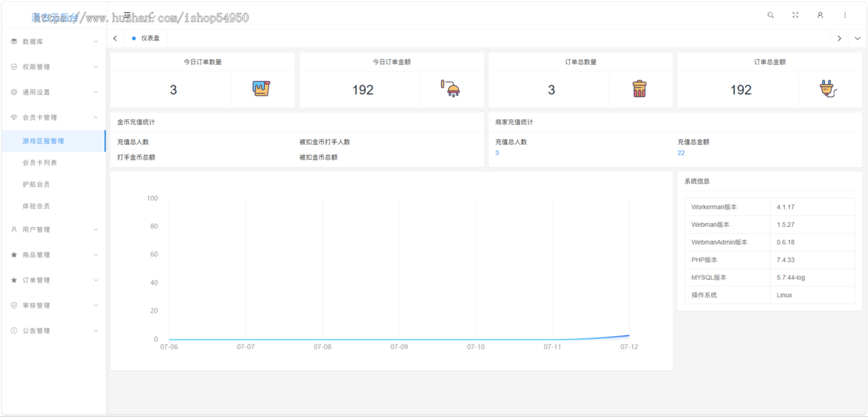This screenshot has height=417, width=868.
Task: Click the 7.4.33 PHP version value
Action: tap(786, 260)
